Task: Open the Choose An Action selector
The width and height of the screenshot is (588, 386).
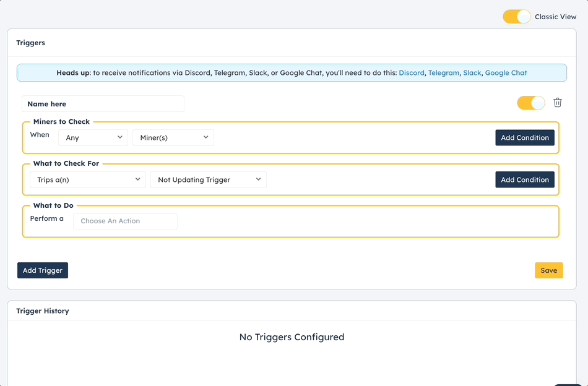Action: pyautogui.click(x=125, y=221)
